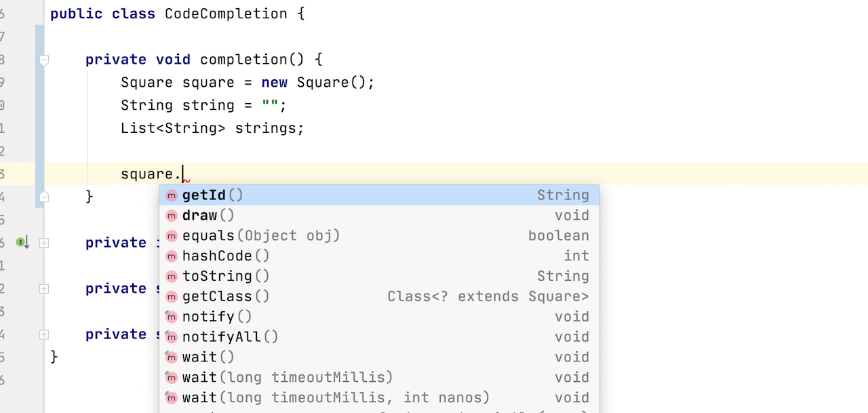
Task: Pick equals(Object obj) from the suggestions
Action: tap(260, 236)
